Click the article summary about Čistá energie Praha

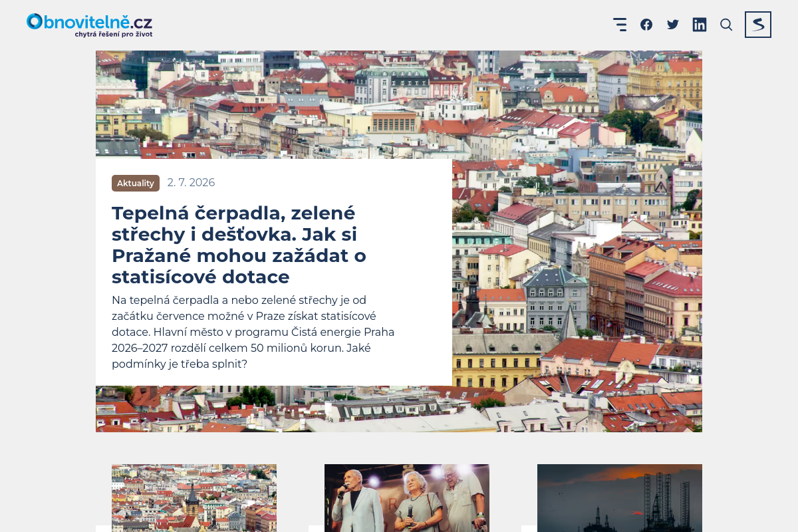coord(253,332)
